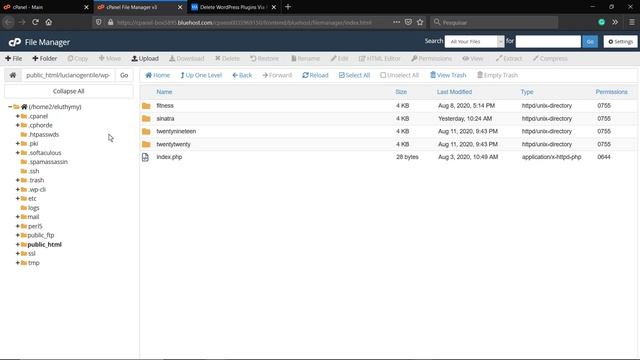Sort by the Type column header
This screenshot has height=360, width=640.
527,92
